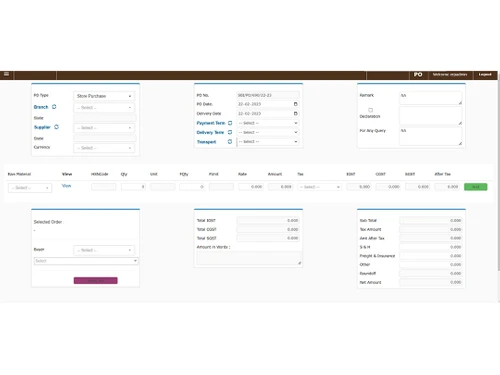Open the Supplier select dropdown

tap(104, 128)
